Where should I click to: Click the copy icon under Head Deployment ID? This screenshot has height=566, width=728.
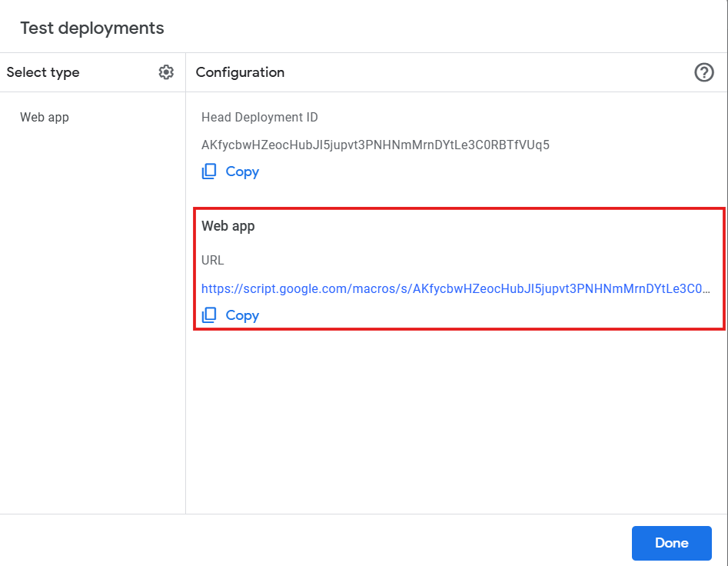click(209, 171)
